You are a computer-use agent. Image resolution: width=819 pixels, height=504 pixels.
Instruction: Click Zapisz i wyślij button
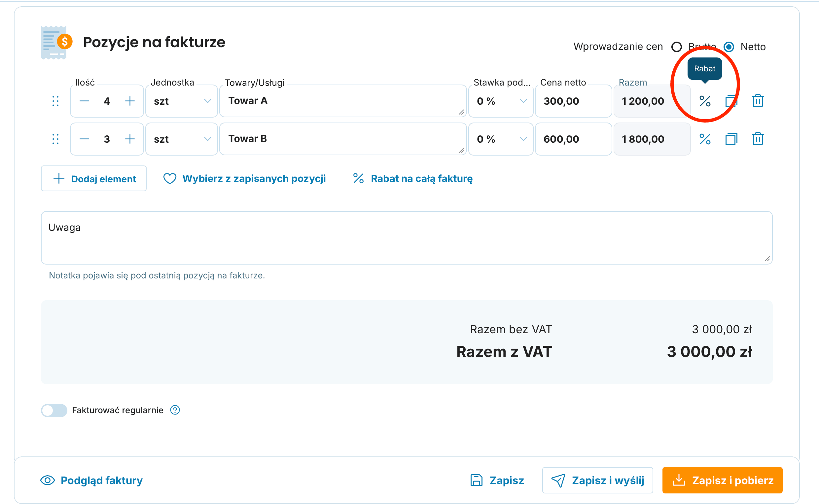click(x=597, y=480)
